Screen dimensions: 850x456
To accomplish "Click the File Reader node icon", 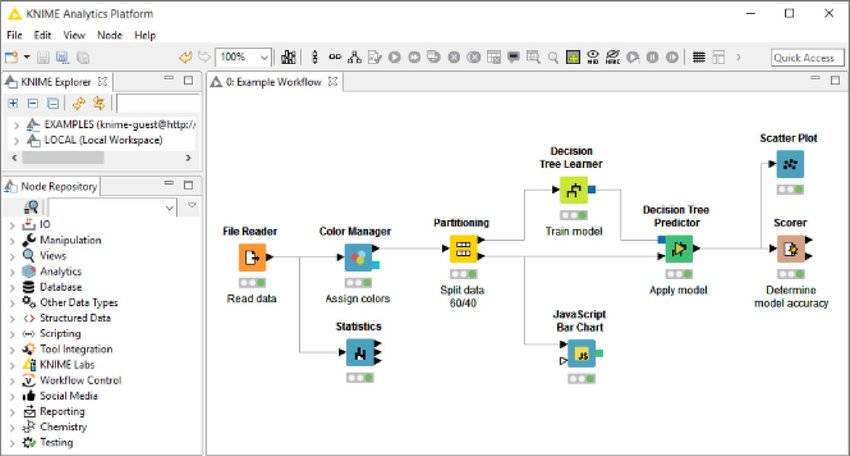I will pos(251,257).
